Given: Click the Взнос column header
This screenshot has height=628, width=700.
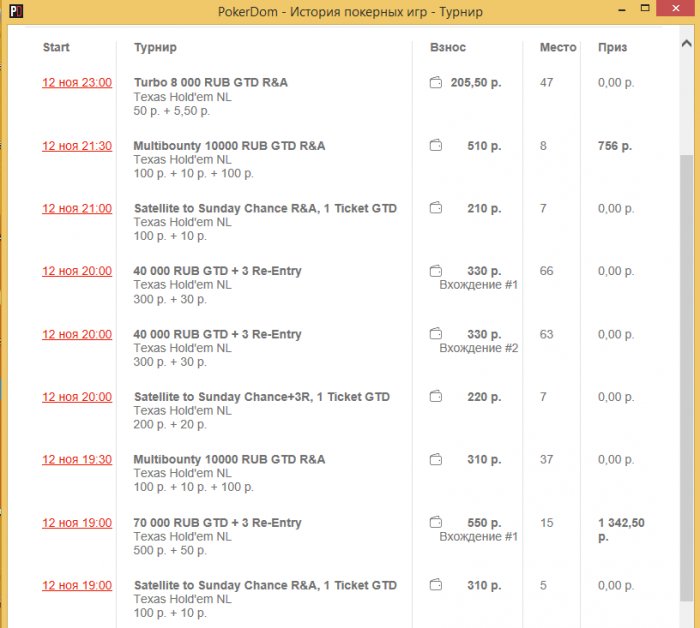Looking at the screenshot, I should coord(448,47).
